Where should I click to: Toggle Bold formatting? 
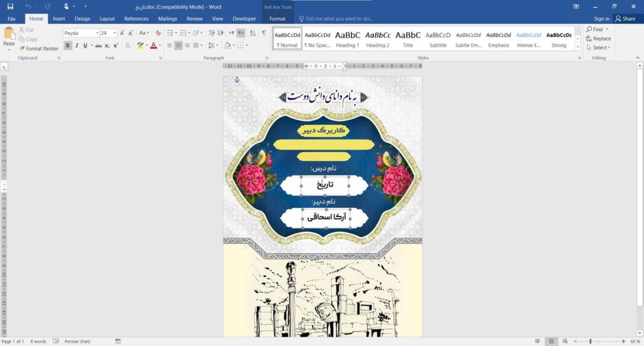click(x=68, y=46)
